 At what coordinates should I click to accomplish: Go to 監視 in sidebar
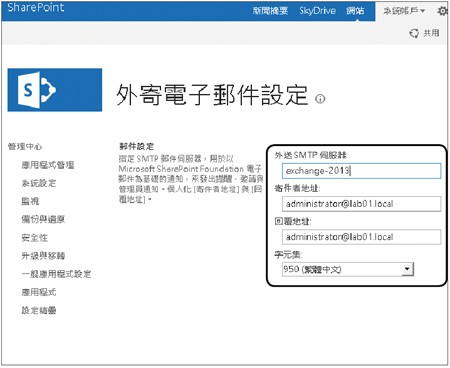30,201
